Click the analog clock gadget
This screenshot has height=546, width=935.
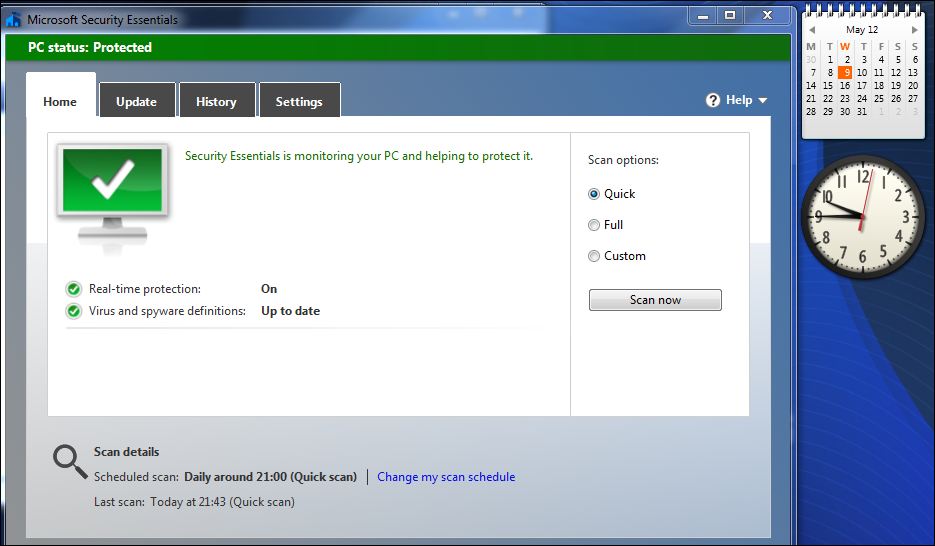tap(862, 216)
